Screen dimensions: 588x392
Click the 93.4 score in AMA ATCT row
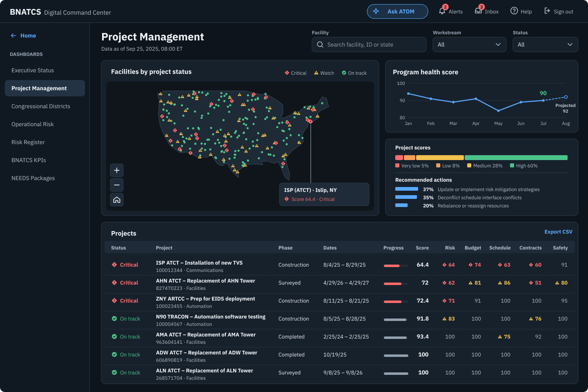[423, 337]
